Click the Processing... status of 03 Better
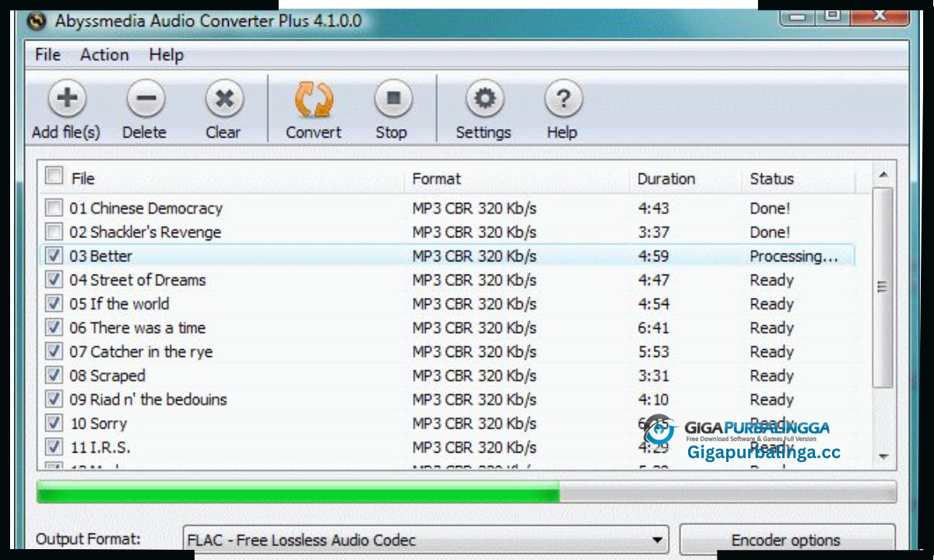This screenshot has height=560, width=934. pos(794,256)
